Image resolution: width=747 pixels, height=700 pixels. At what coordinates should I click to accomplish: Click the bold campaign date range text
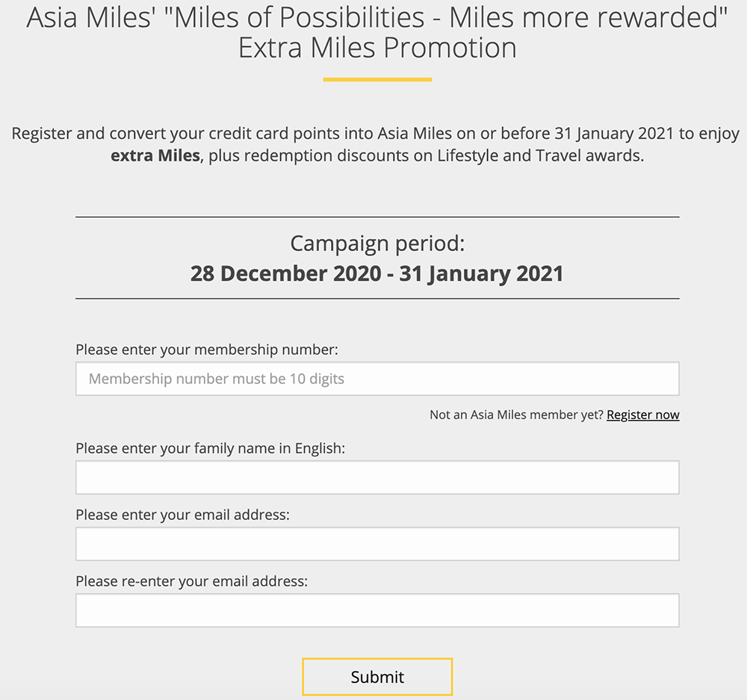pyautogui.click(x=377, y=273)
